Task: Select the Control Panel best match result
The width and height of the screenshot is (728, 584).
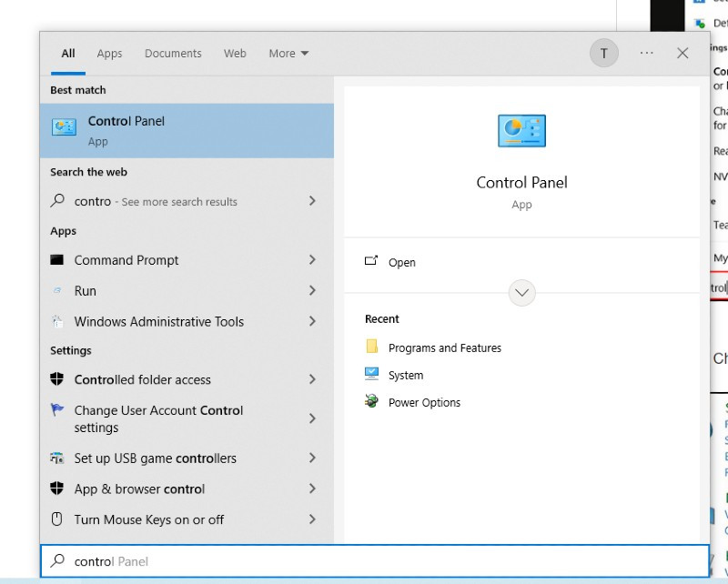Action: point(187,130)
